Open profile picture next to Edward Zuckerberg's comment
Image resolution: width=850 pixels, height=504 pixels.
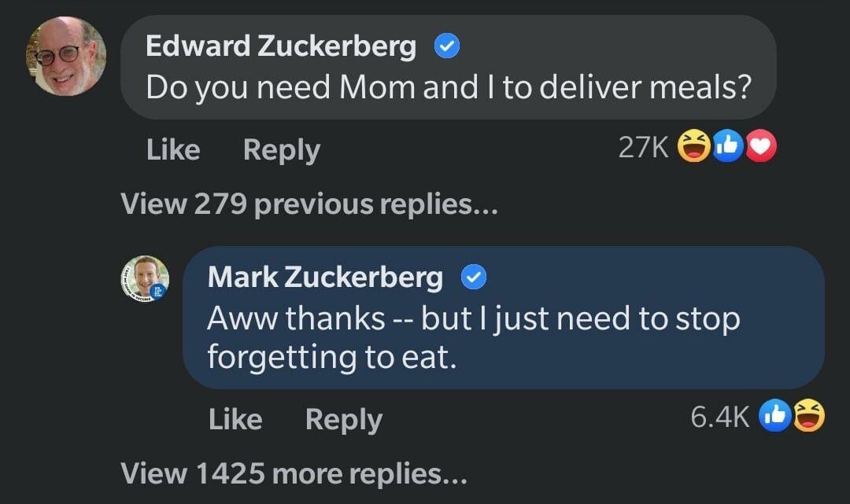click(66, 57)
